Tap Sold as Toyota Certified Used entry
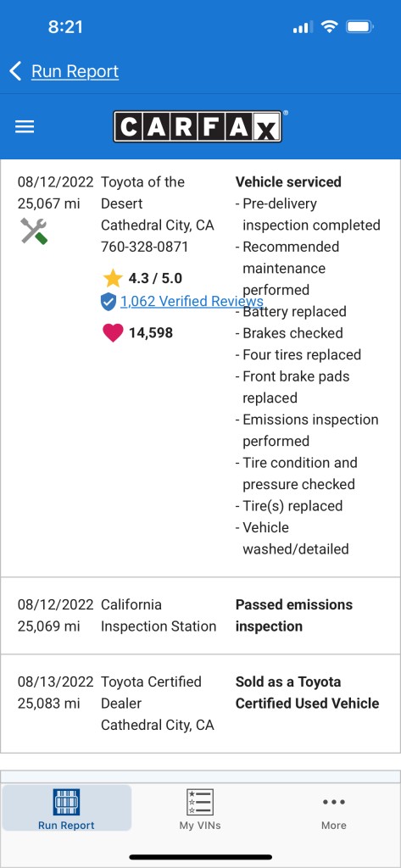The width and height of the screenshot is (401, 868). [308, 693]
